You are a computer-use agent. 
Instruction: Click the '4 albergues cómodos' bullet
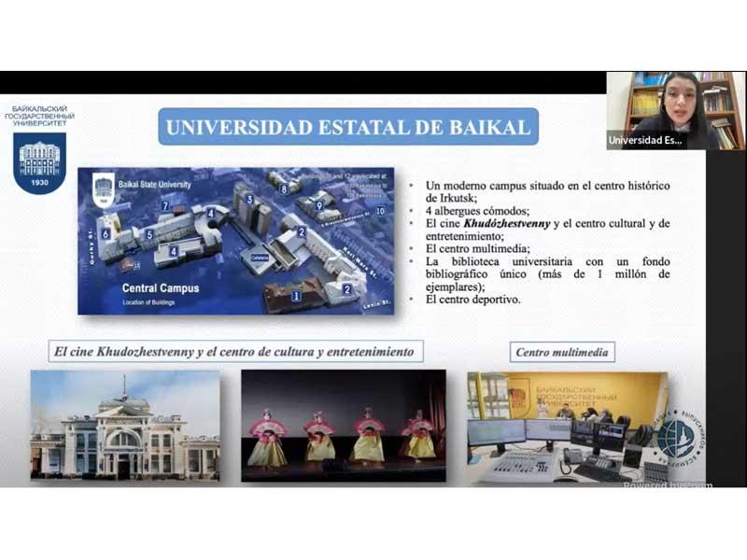click(477, 211)
